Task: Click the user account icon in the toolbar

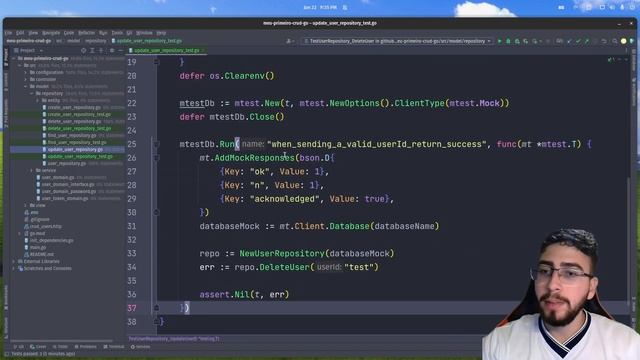Action: coord(289,41)
